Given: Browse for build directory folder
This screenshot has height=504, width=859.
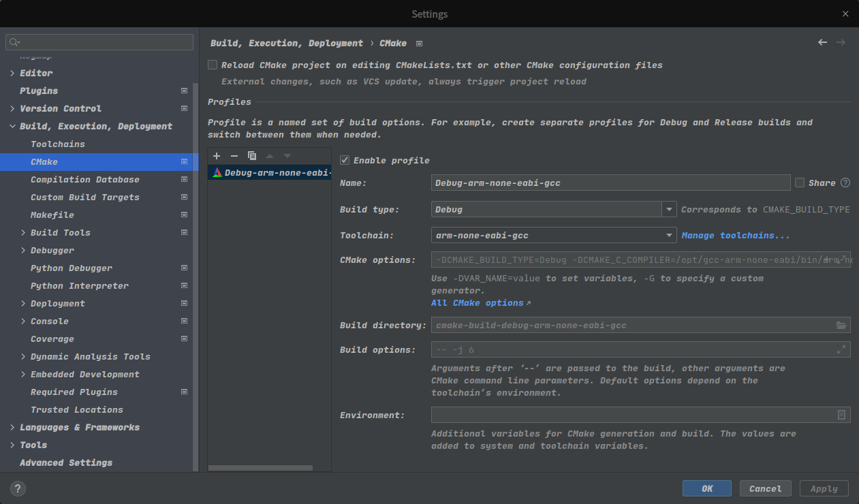Looking at the screenshot, I should tap(841, 326).
